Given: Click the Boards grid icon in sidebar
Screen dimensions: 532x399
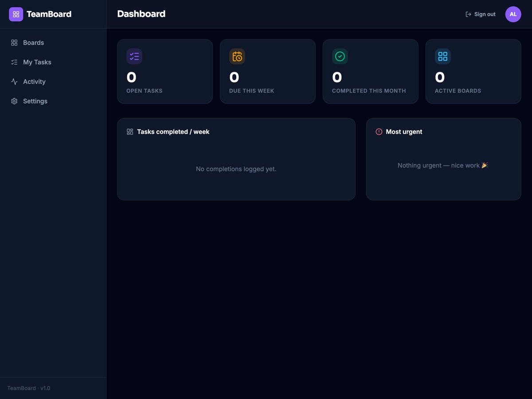Looking at the screenshot, I should 14,43.
